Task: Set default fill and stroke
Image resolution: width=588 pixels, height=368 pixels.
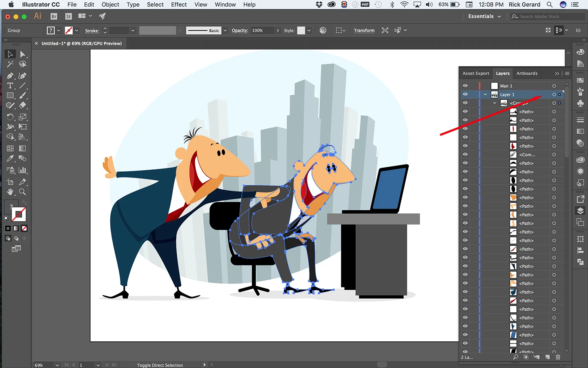Action: (x=7, y=219)
